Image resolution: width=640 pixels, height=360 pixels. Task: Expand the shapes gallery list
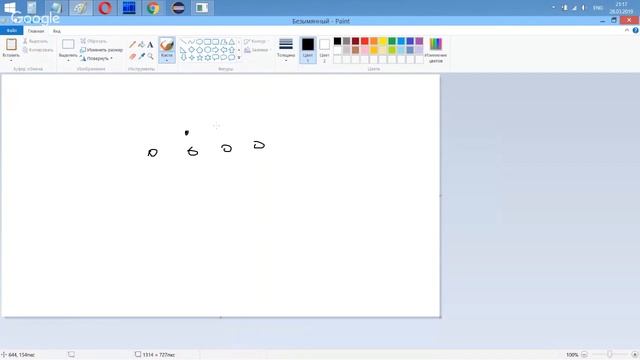tap(239, 58)
